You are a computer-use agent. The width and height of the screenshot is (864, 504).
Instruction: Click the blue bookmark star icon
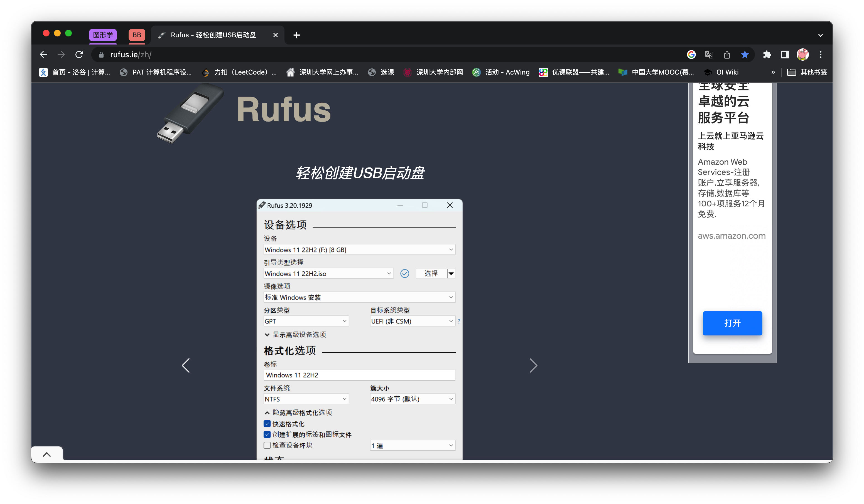click(x=744, y=55)
